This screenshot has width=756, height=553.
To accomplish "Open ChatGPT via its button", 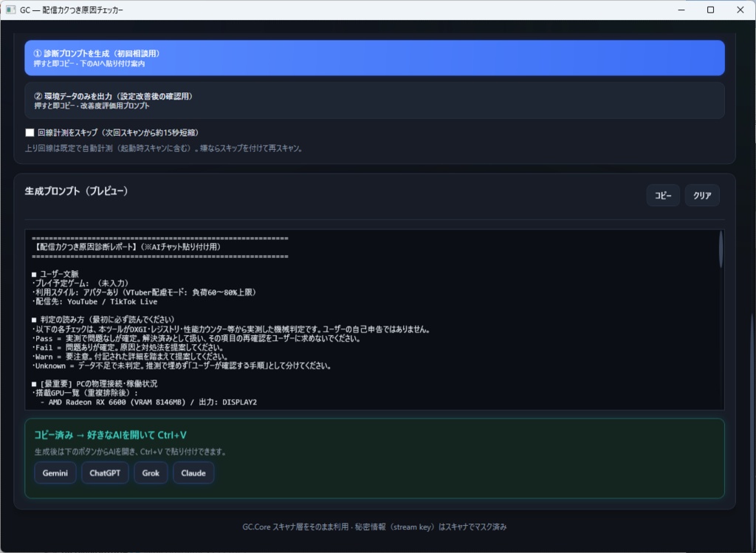I will [x=105, y=473].
